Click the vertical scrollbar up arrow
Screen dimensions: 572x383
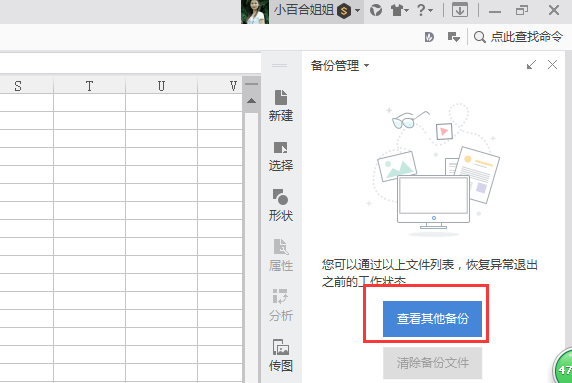click(251, 101)
